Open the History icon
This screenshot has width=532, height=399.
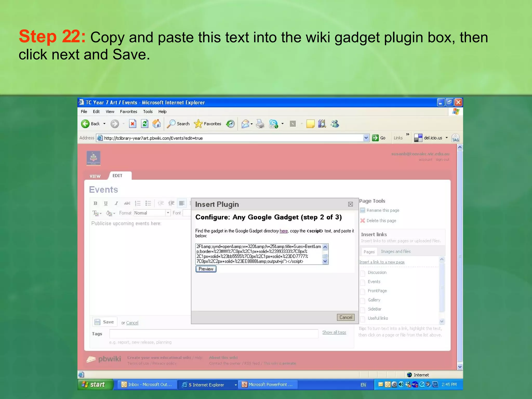pos(230,124)
